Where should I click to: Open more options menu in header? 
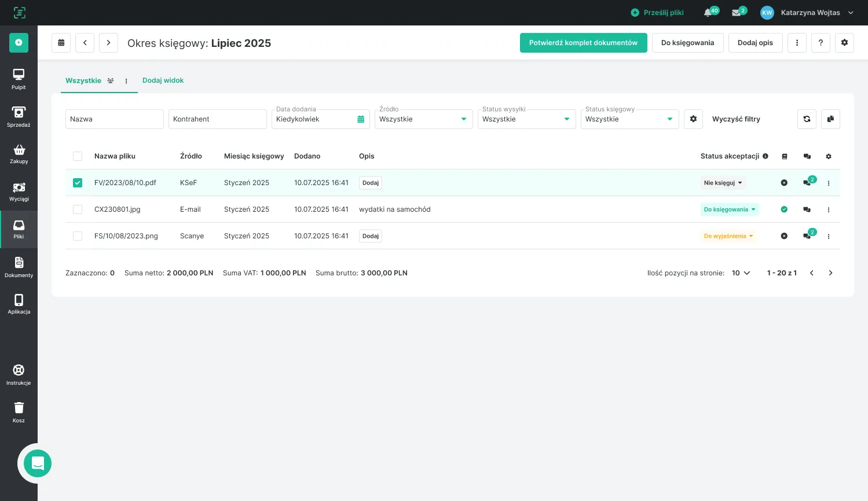coord(797,43)
